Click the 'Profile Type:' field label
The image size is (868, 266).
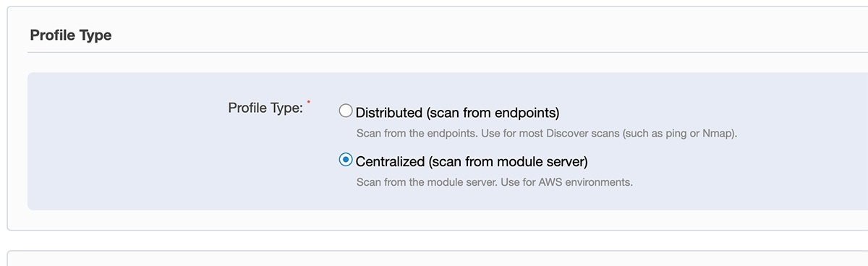coord(265,108)
